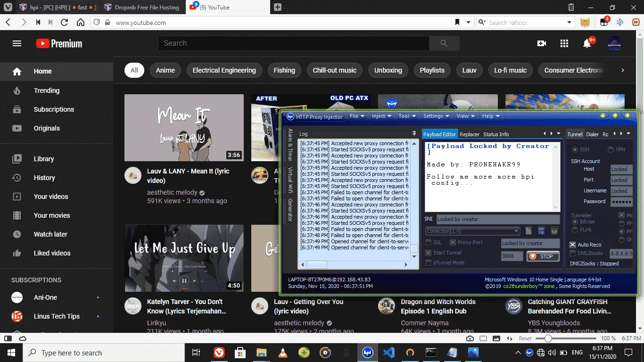Select the Bitvise tunnelier option
644x362 pixels.
point(575,222)
